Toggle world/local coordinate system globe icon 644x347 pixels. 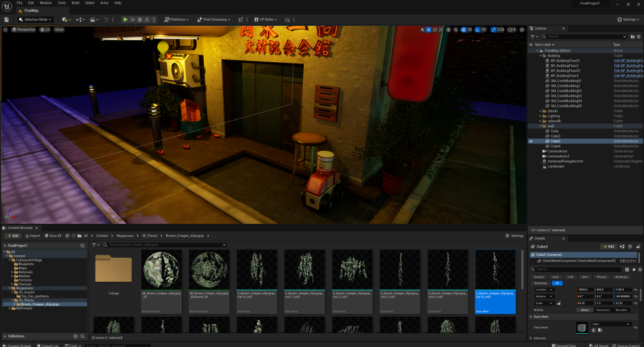point(448,30)
